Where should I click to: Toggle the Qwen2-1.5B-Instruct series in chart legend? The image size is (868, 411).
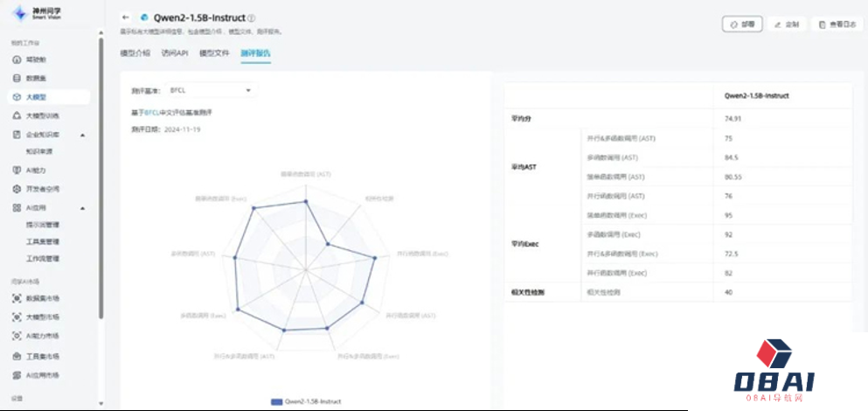(x=307, y=401)
